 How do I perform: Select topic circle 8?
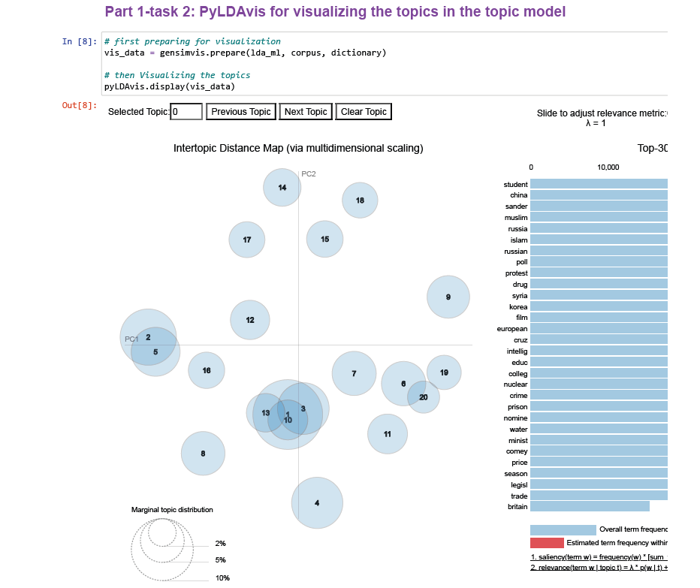tap(203, 454)
